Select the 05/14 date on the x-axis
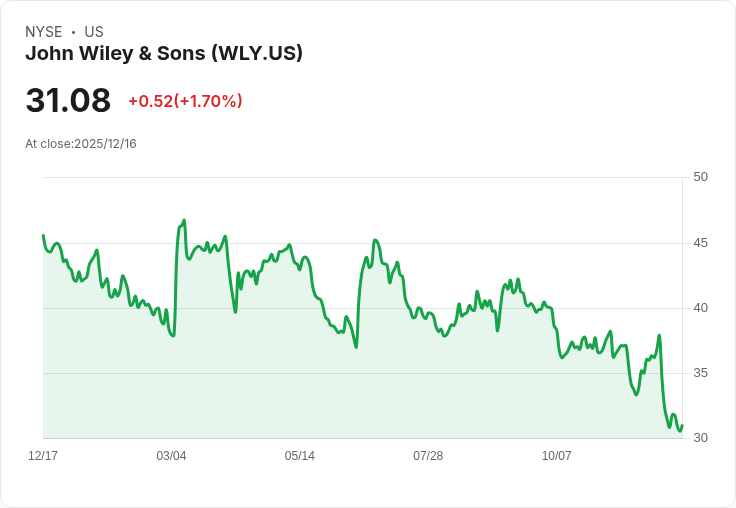 [300, 456]
